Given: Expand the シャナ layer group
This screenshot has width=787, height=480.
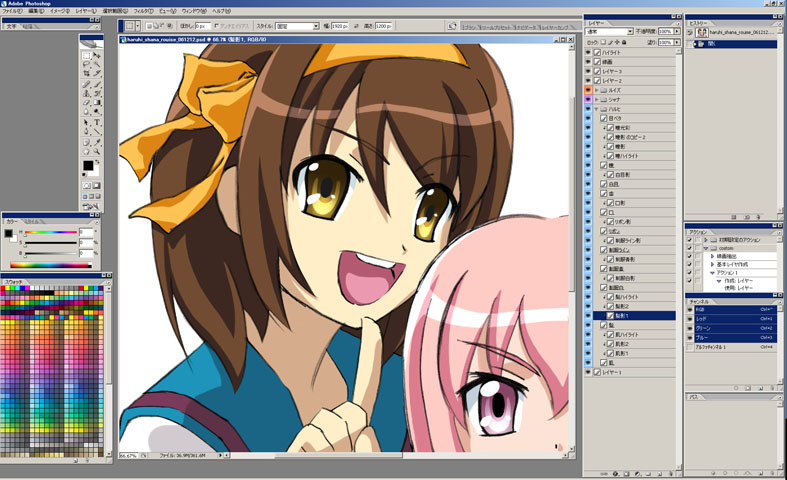Looking at the screenshot, I should pos(597,99).
